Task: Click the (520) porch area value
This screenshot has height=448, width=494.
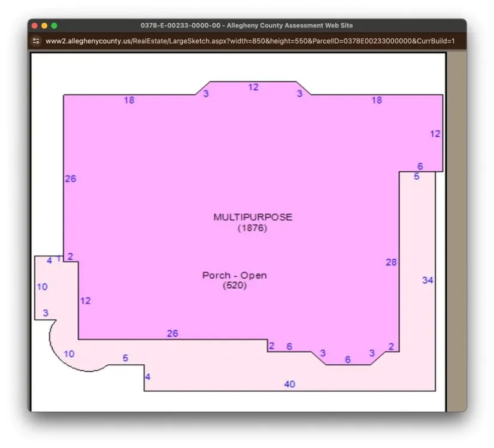Action: tap(234, 286)
